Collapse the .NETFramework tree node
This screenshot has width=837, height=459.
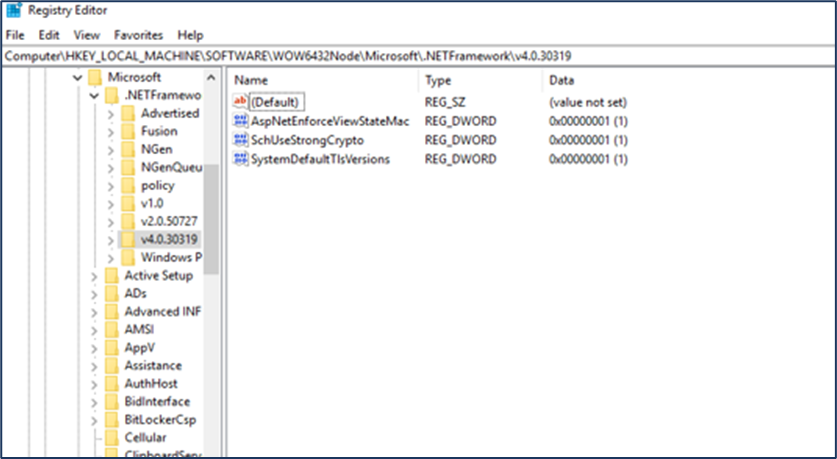click(94, 96)
